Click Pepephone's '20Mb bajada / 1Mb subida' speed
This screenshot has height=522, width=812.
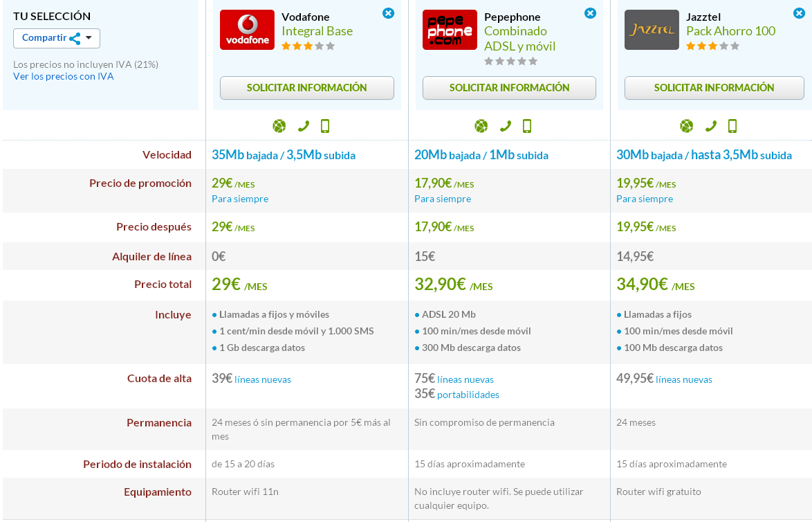481,155
